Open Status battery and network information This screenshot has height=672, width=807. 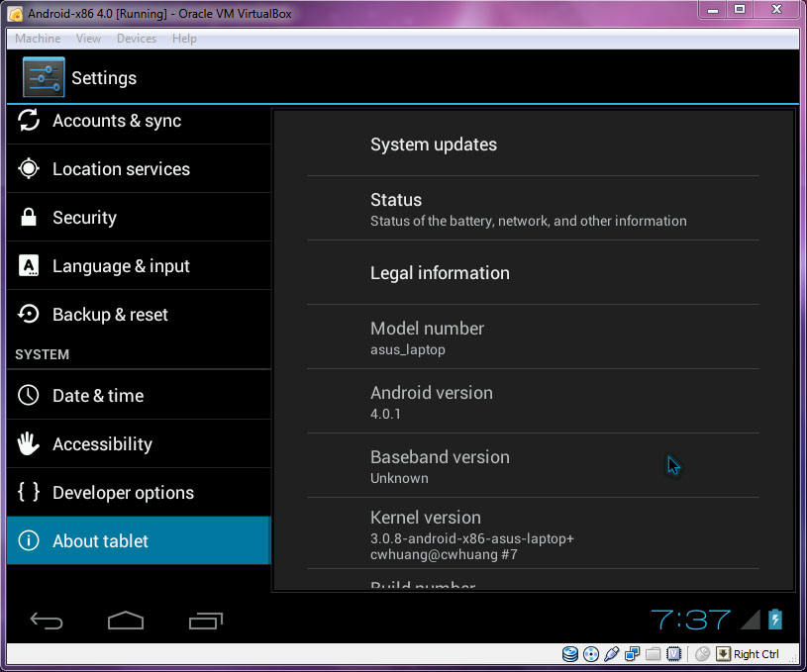533,209
